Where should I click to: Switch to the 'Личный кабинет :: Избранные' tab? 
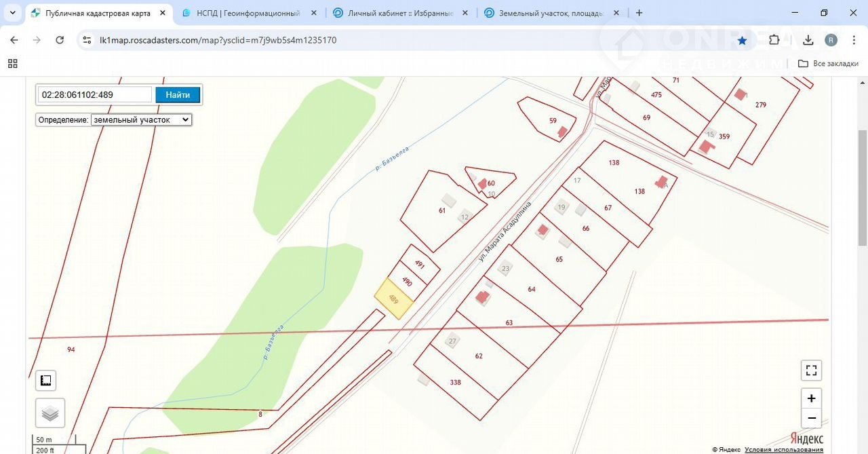pyautogui.click(x=399, y=13)
